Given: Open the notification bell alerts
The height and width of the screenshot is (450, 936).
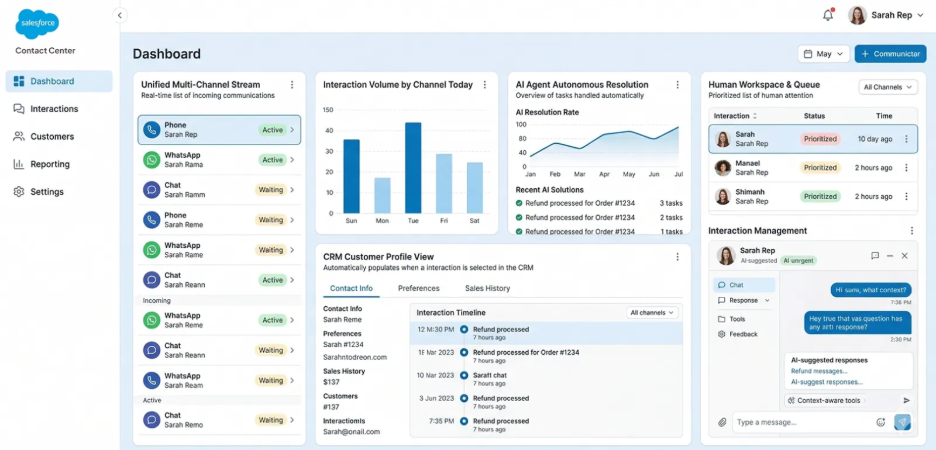Looking at the screenshot, I should tap(828, 15).
